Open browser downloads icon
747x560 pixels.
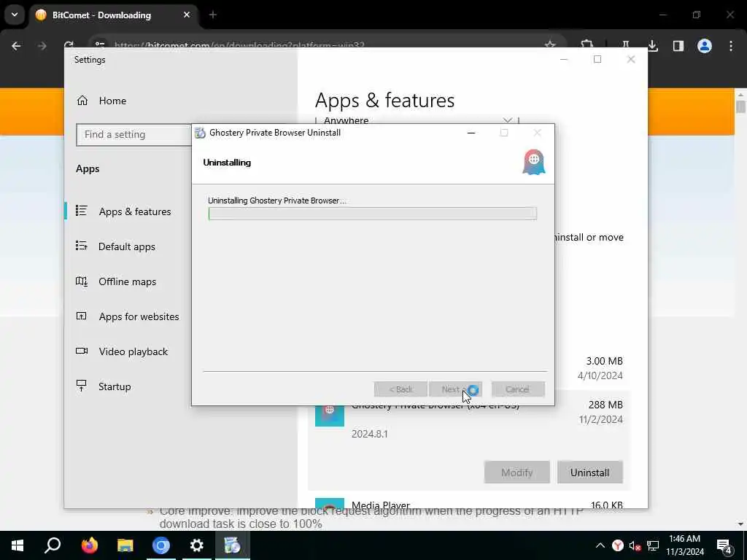click(x=653, y=46)
